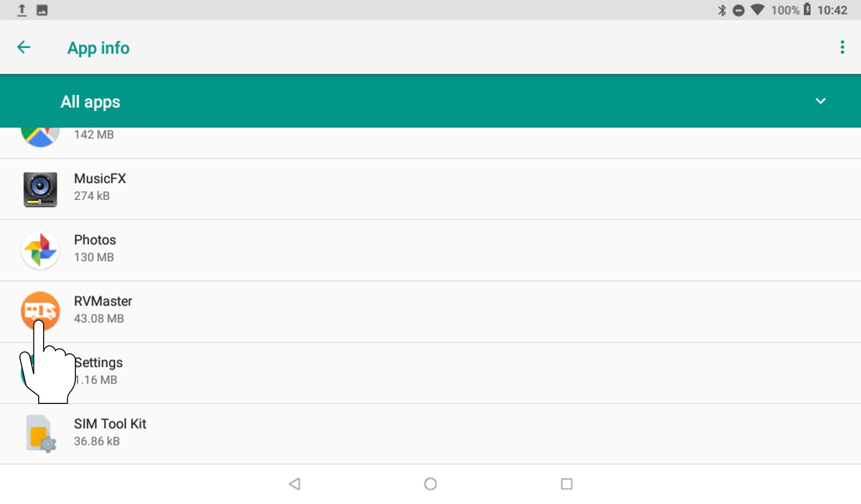This screenshot has height=504, width=861.
Task: Tap the back arrow in App info
Action: point(24,47)
